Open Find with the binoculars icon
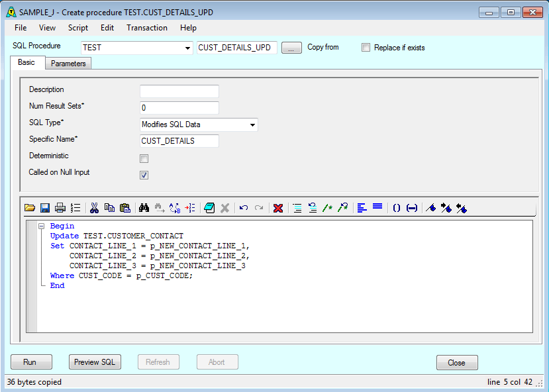 pos(144,208)
